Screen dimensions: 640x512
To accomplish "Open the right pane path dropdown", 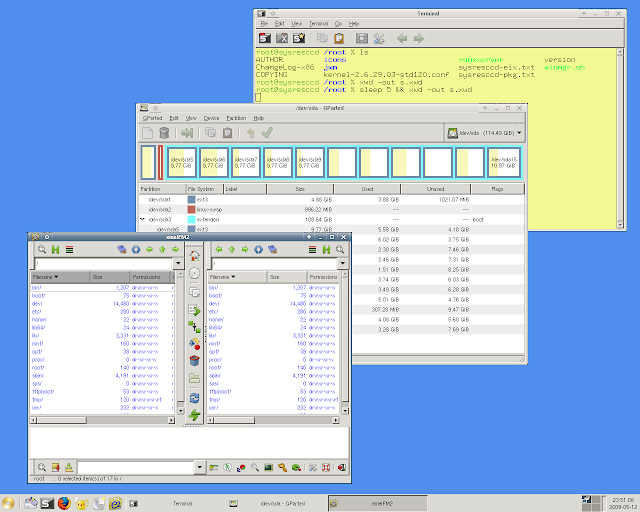I will (343, 264).
